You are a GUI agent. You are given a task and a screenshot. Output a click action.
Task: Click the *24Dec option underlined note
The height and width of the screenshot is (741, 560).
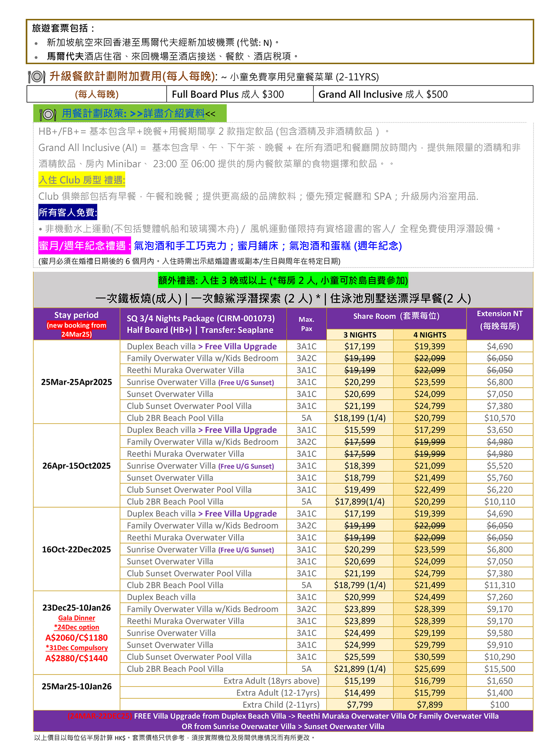click(77, 627)
